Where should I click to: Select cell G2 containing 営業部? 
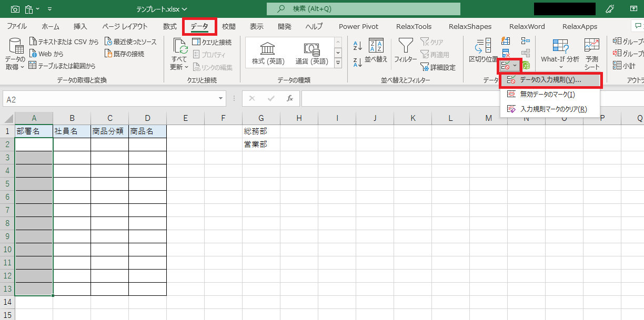click(261, 144)
